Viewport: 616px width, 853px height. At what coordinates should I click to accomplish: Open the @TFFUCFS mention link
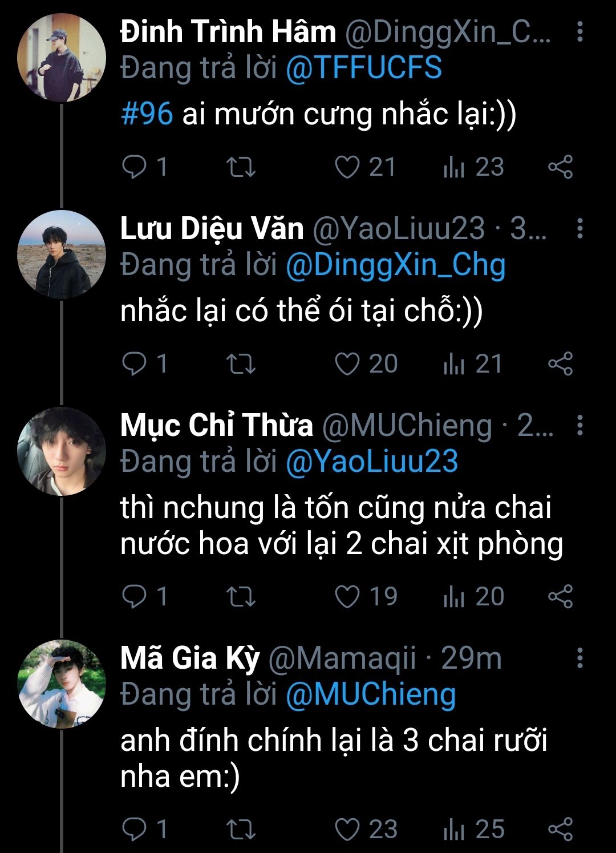click(363, 68)
